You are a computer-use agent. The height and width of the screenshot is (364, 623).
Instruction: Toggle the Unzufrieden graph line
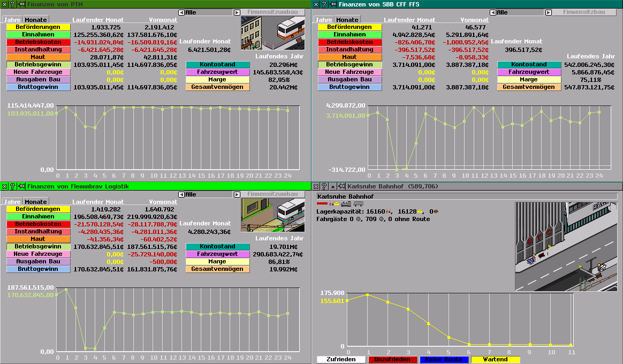point(392,360)
